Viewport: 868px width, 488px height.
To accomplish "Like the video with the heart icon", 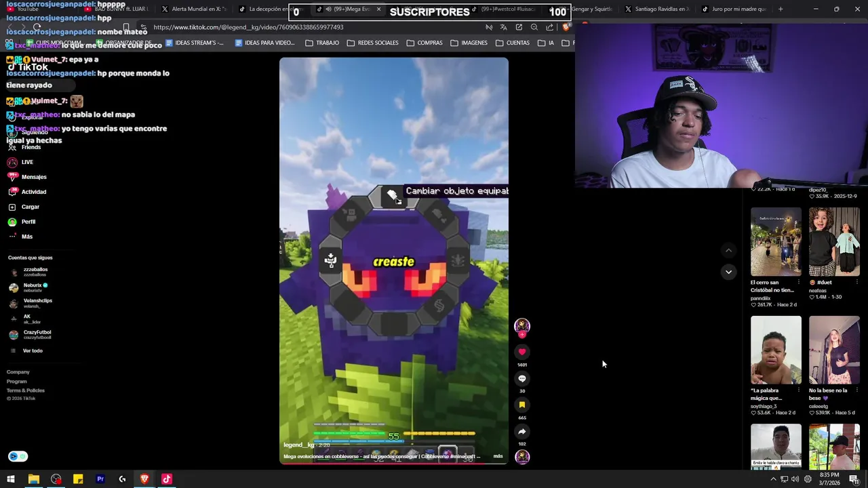I will pos(522,352).
